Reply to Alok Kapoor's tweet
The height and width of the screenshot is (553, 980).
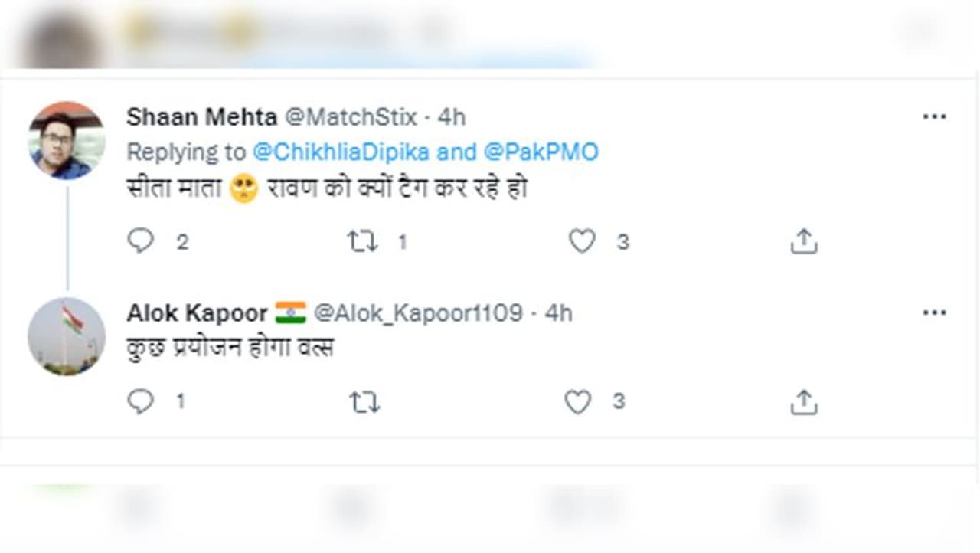(141, 401)
